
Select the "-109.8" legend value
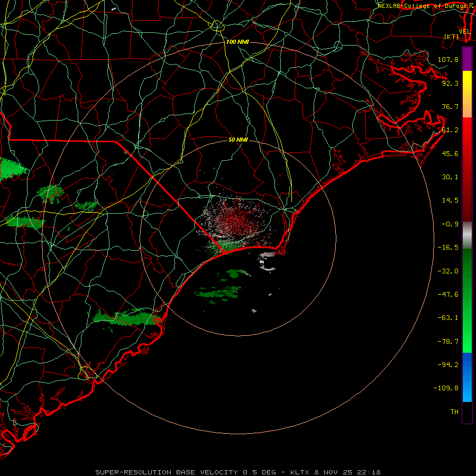446,388
